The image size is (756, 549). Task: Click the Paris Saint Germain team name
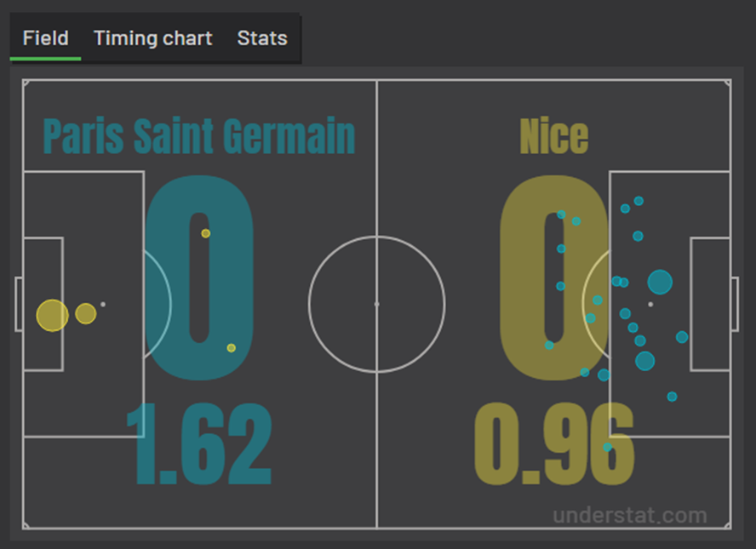[x=199, y=136]
